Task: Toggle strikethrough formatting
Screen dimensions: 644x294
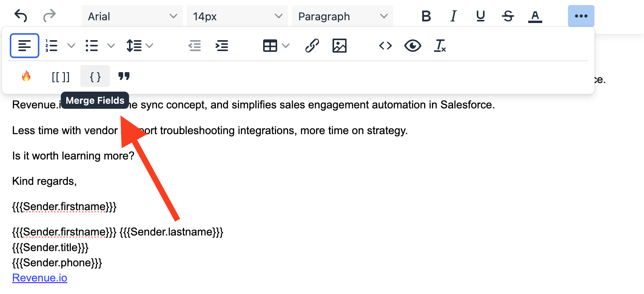Action: coord(508,16)
